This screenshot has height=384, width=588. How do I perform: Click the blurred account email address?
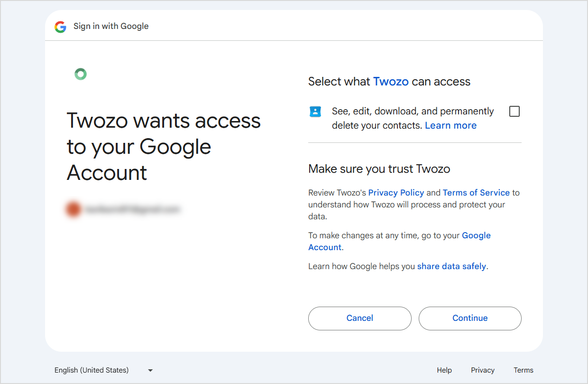coord(132,209)
